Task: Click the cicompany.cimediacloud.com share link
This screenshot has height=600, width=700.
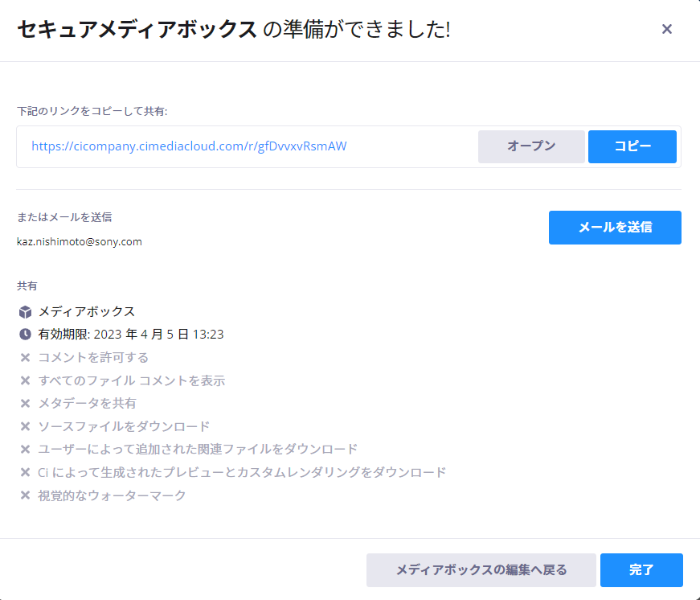Action: 189,146
